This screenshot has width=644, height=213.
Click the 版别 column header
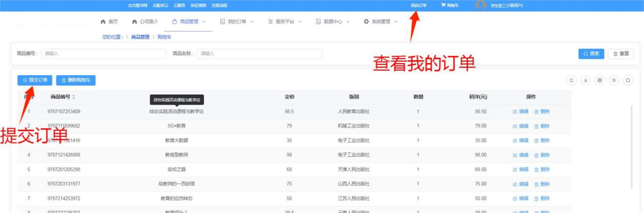pos(353,97)
